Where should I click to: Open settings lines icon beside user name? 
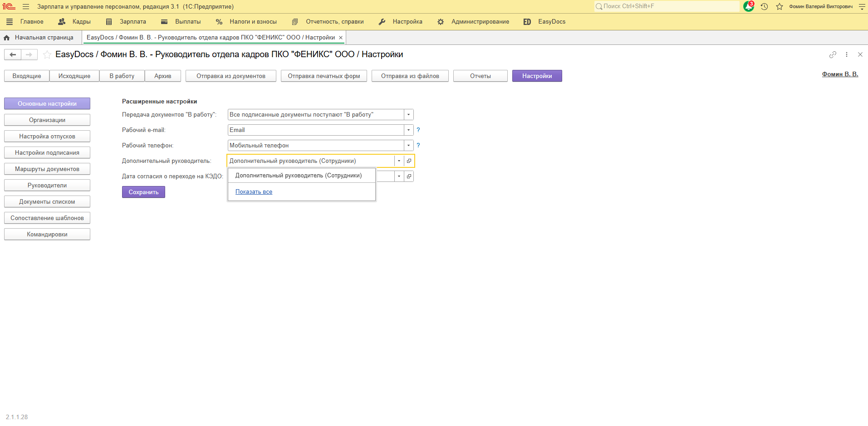[862, 6]
